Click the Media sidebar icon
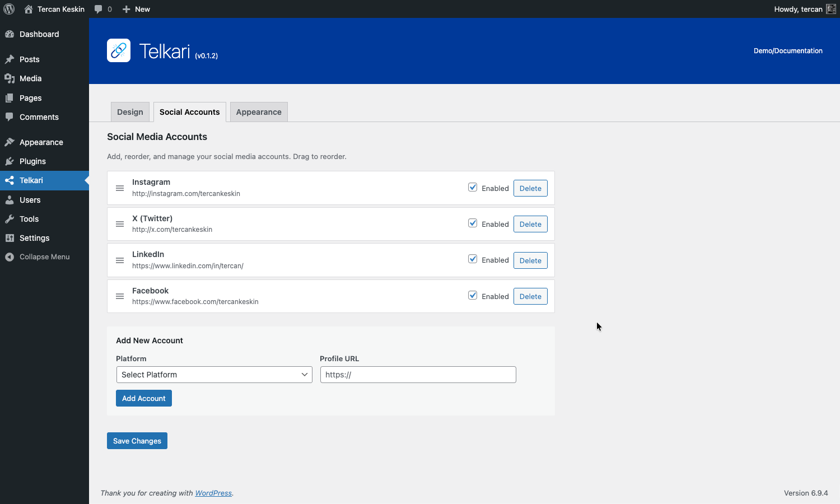840x504 pixels. [x=11, y=78]
